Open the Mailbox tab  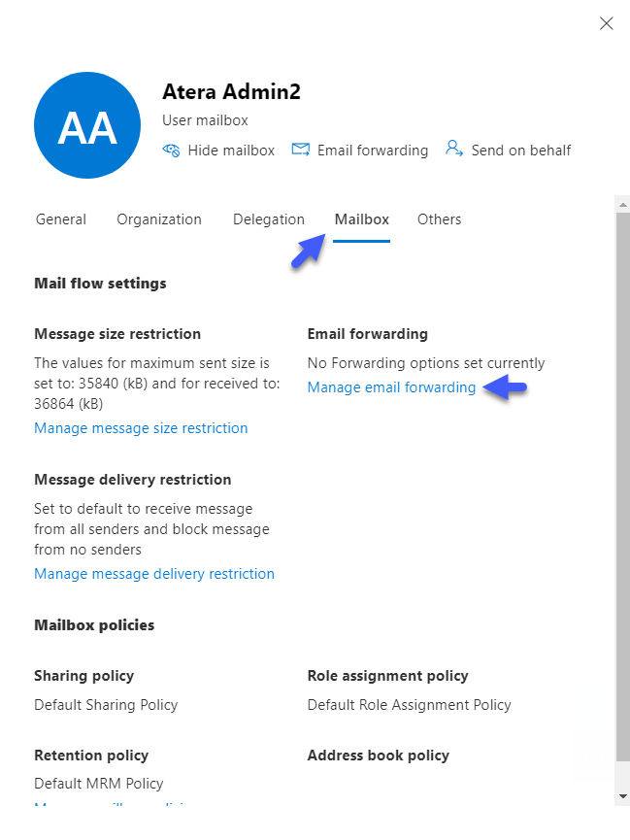(362, 219)
